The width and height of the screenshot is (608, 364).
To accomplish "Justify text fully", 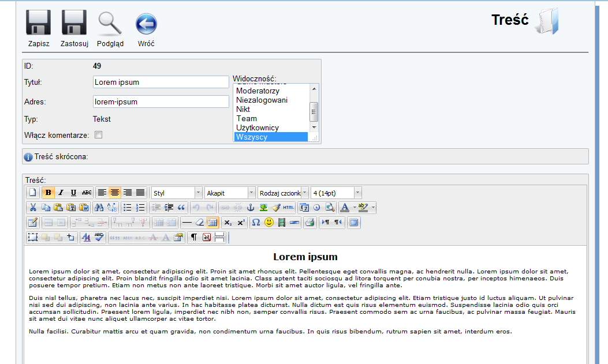I will click(140, 193).
